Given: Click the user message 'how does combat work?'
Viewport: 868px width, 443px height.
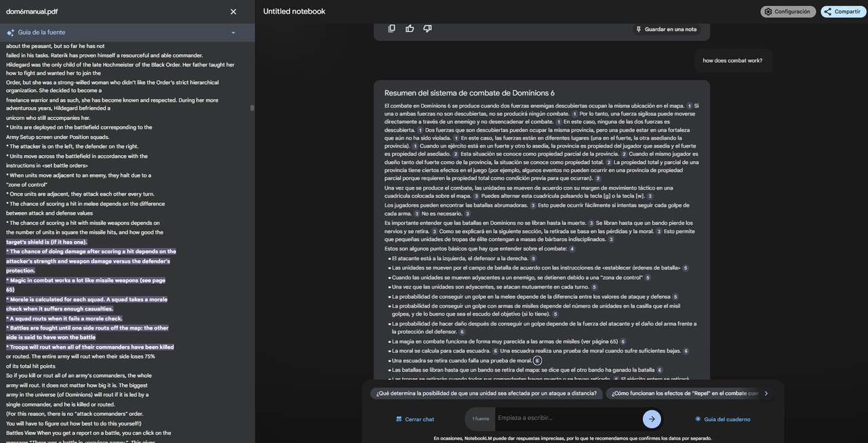Looking at the screenshot, I should click(732, 60).
